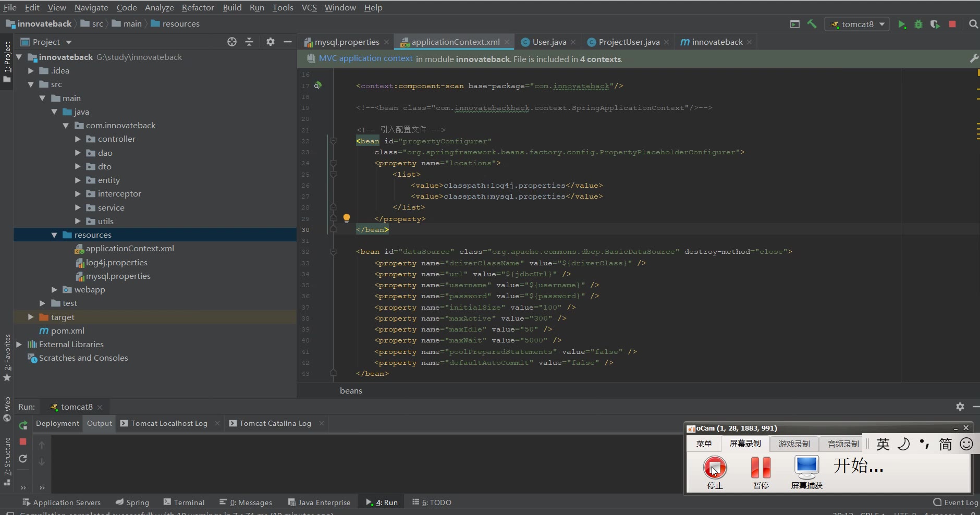Open Search Everywhere magnifier icon
Screen dimensions: 980x515
[x=973, y=24]
